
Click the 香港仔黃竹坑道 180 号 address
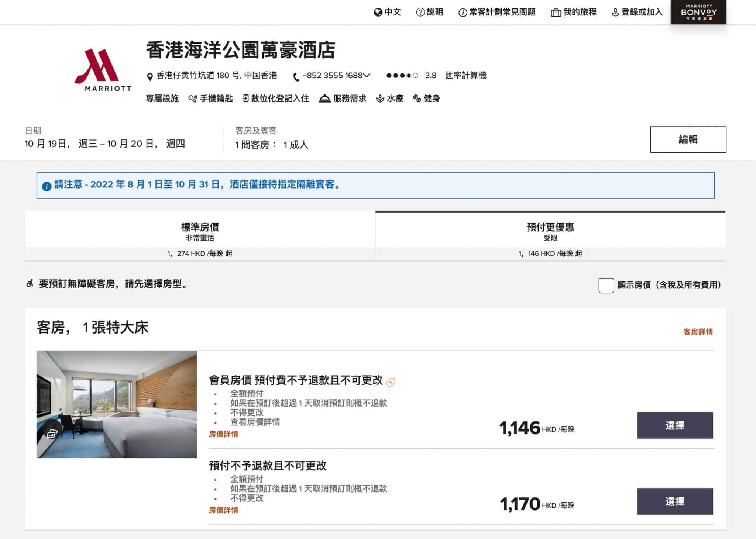coord(217,76)
